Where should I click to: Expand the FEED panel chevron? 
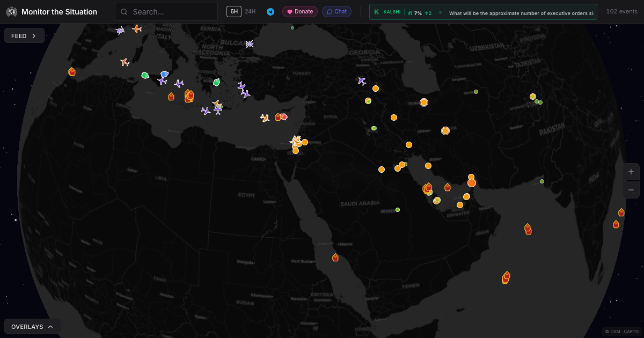(34, 35)
